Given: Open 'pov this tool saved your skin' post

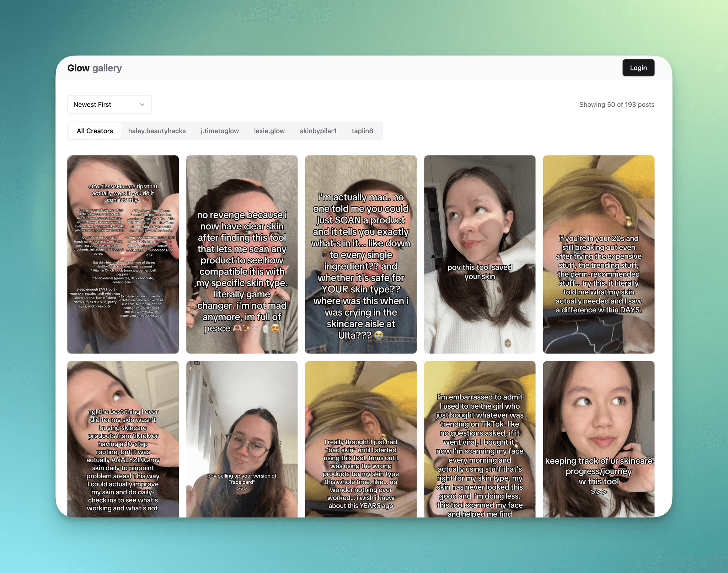Looking at the screenshot, I should click(x=480, y=254).
